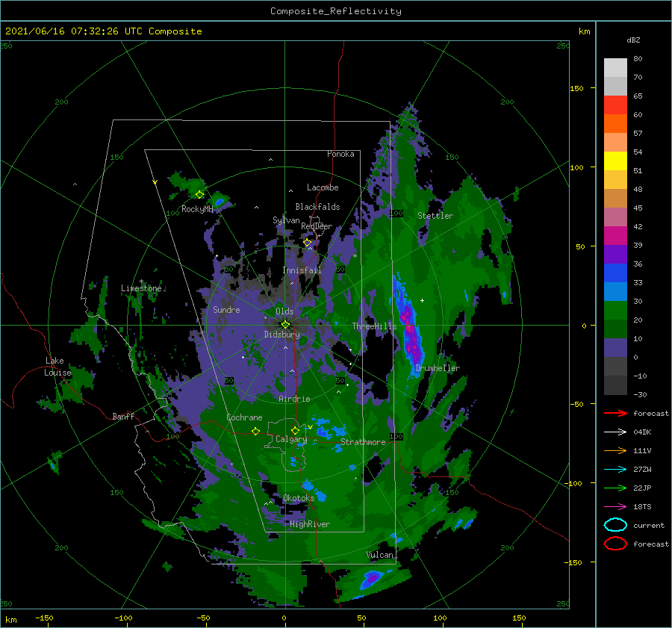Select the bright green 30-20 dBZ swatch

(615, 311)
